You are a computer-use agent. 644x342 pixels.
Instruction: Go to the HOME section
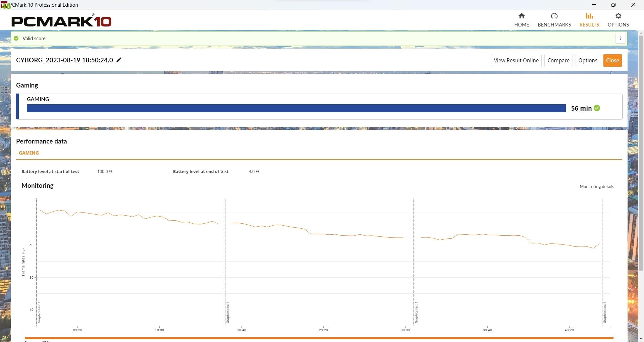[522, 20]
